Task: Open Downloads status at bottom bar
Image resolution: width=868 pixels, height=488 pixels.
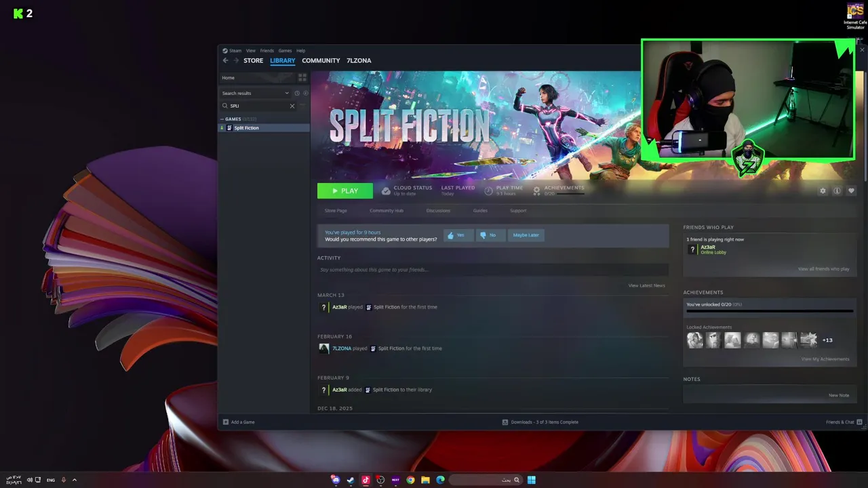Action: tap(540, 422)
